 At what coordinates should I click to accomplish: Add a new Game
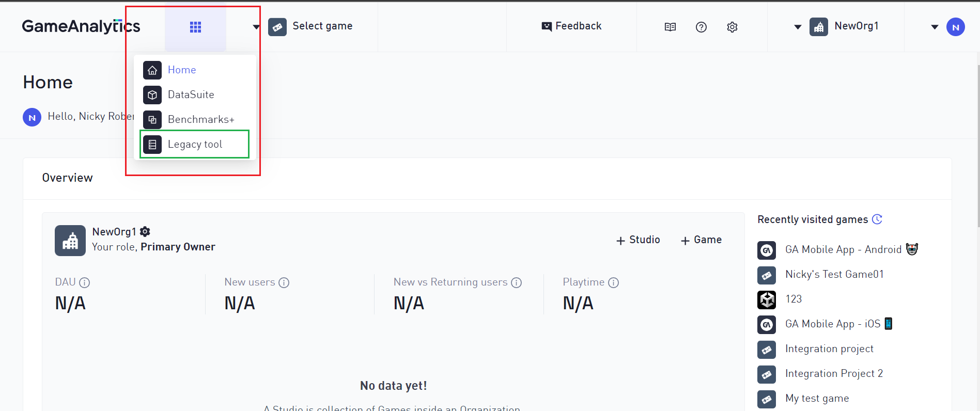pos(701,240)
